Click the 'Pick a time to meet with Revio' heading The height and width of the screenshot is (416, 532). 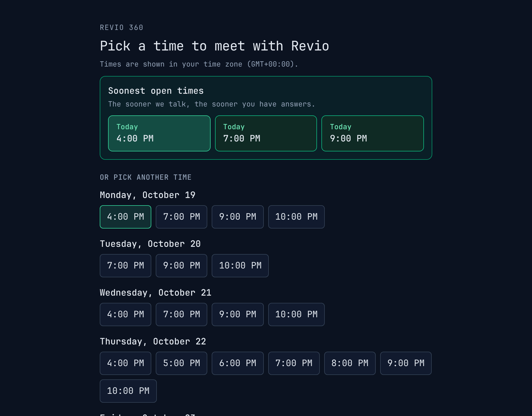[215, 46]
